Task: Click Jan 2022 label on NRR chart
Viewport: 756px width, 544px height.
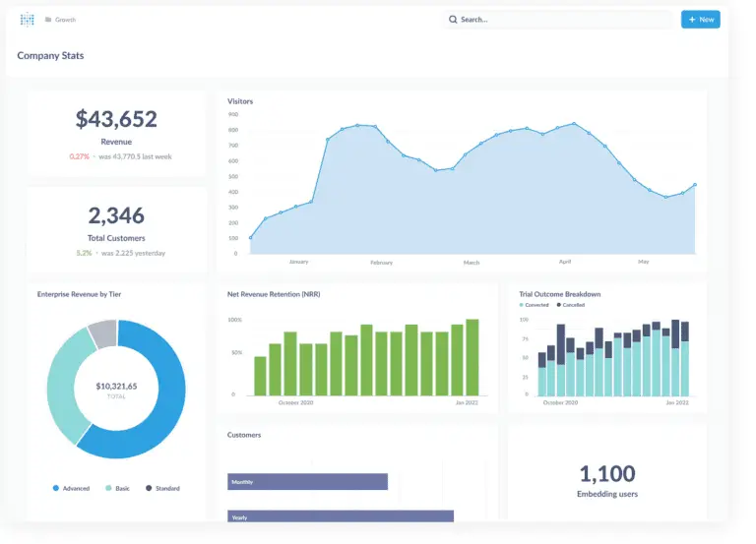Action: [467, 402]
